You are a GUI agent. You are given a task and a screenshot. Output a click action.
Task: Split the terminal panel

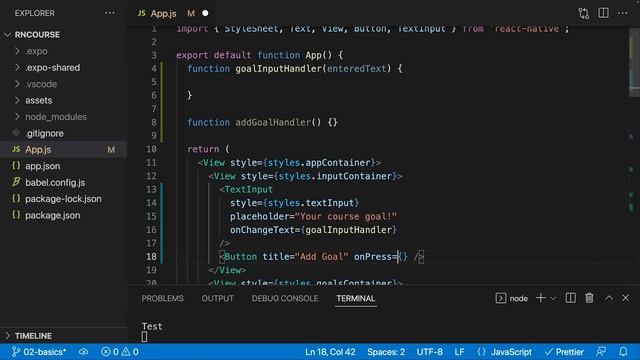(571, 298)
